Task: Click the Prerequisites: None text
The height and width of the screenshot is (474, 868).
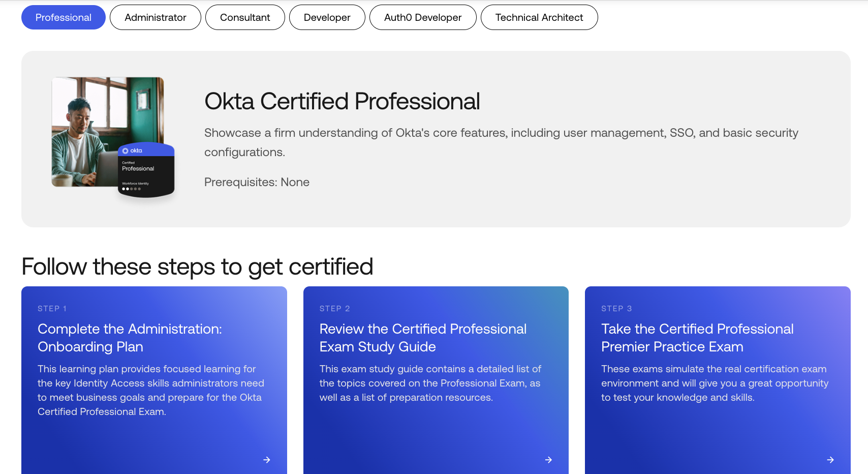Action: pos(257,182)
